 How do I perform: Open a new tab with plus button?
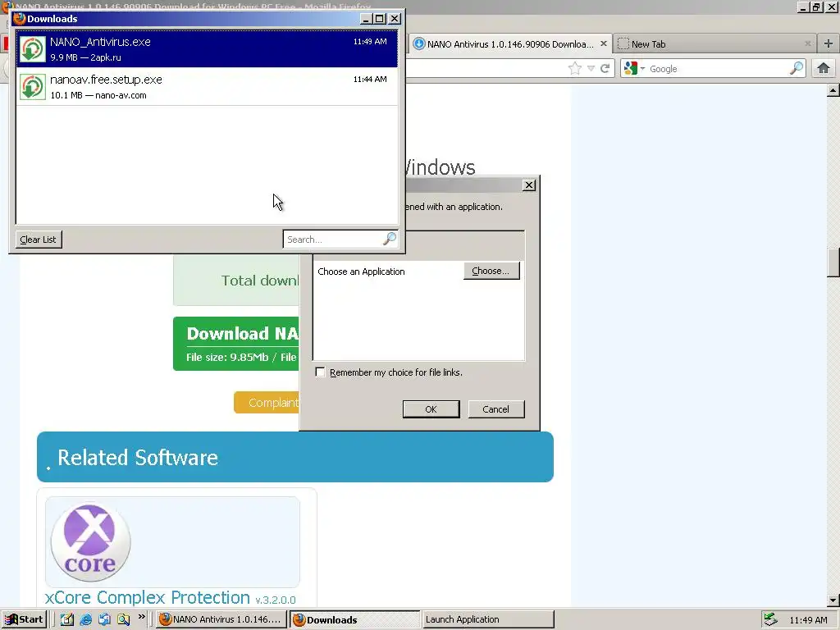[829, 44]
